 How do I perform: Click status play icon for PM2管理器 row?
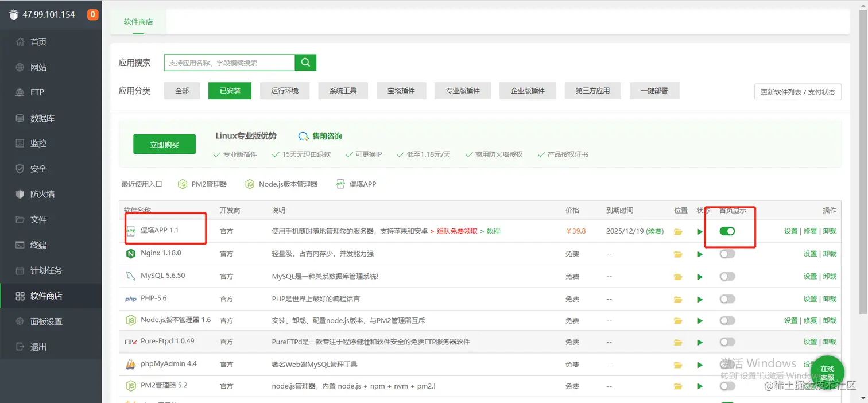700,386
